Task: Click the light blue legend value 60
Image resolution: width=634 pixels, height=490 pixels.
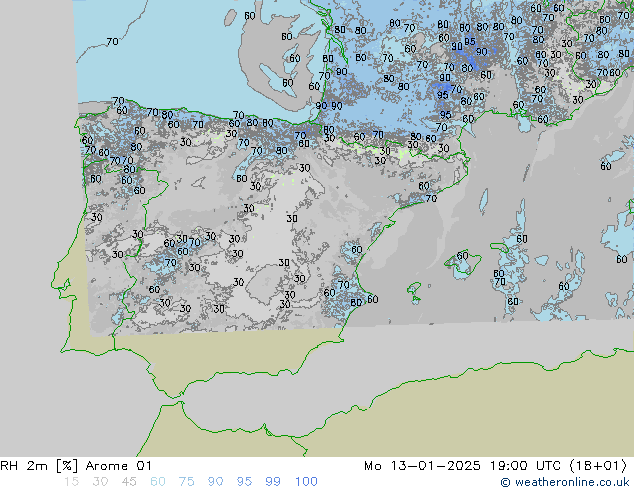Action: [x=158, y=482]
